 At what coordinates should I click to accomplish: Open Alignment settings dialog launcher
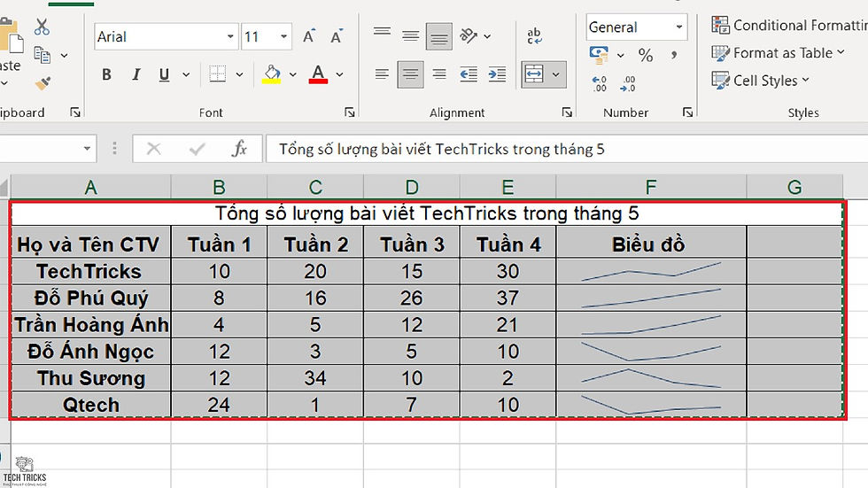(x=567, y=112)
